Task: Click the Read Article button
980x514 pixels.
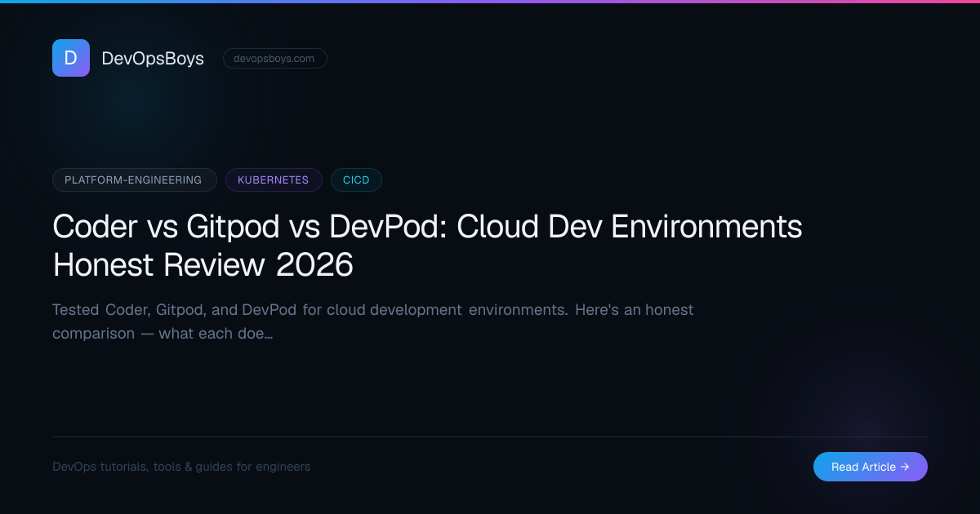Action: [x=871, y=467]
